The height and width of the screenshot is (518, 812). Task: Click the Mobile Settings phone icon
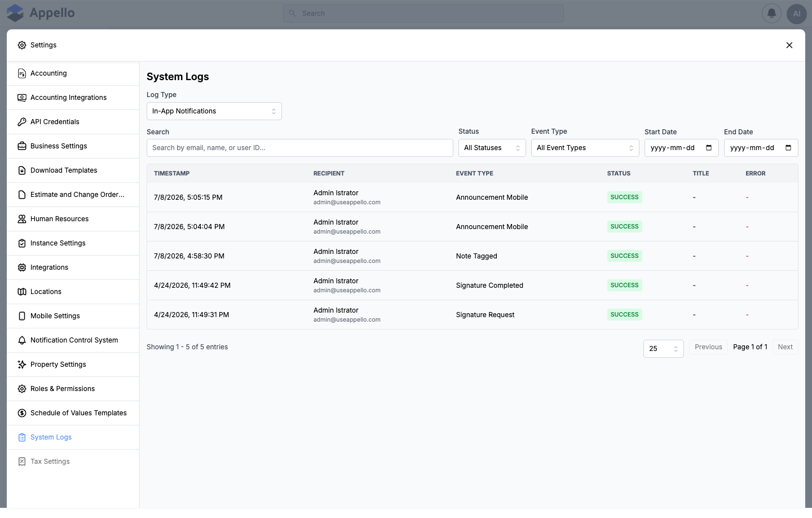pyautogui.click(x=22, y=316)
